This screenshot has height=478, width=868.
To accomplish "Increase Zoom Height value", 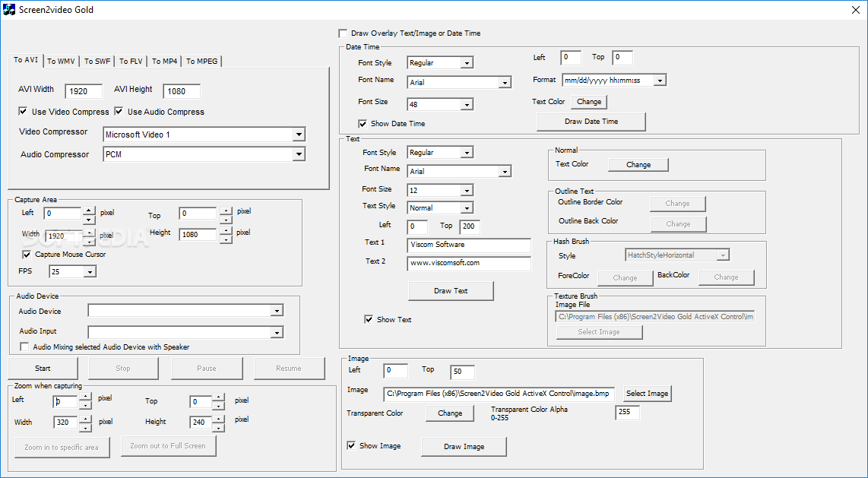I will click(x=219, y=418).
